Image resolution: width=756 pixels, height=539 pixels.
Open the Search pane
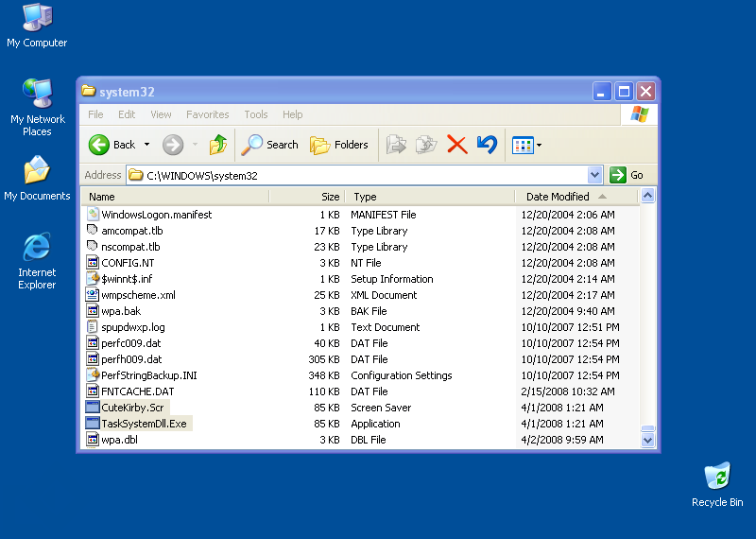coord(270,145)
